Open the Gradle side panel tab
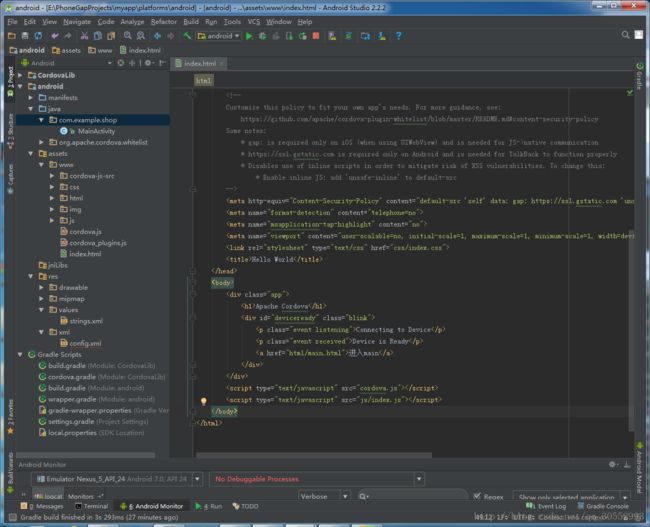Image resolution: width=650 pixels, height=527 pixels. click(639, 76)
